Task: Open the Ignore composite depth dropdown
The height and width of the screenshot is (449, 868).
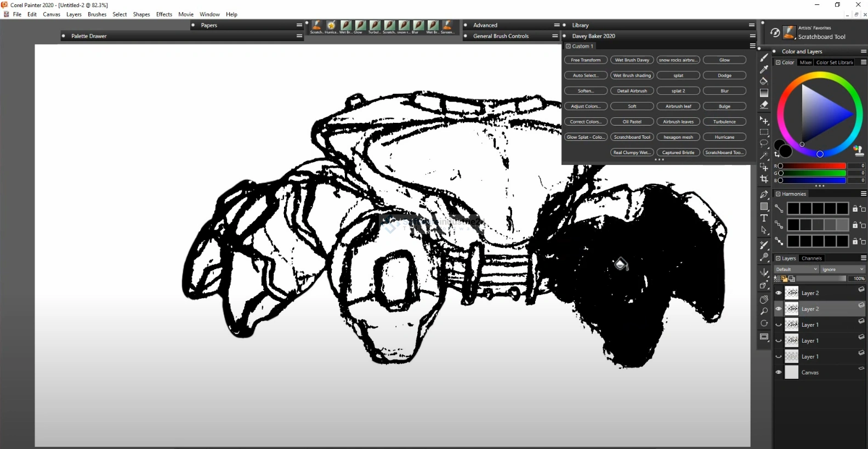Action: pos(842,269)
